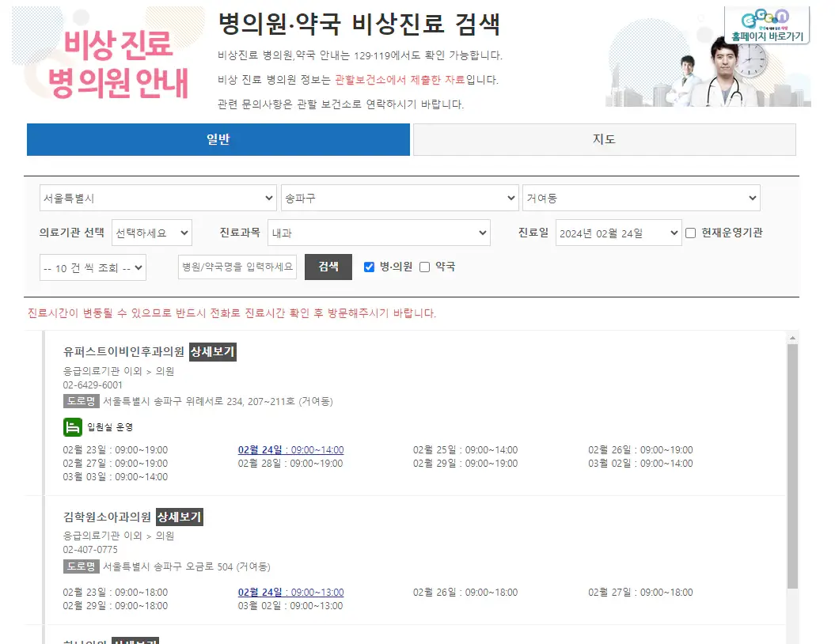
Task: Open the 10건 씩 조회 dropdown
Action: (x=93, y=267)
